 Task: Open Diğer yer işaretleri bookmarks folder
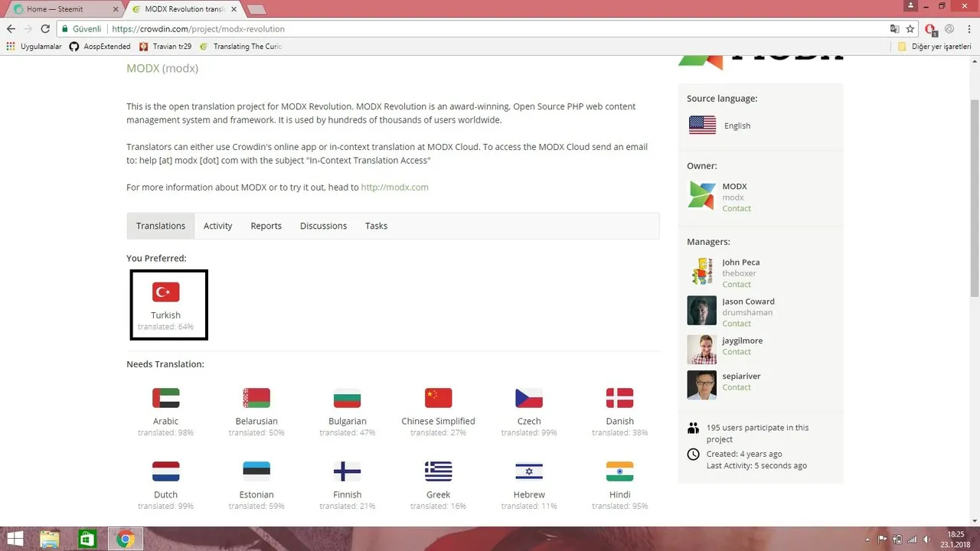click(x=934, y=47)
